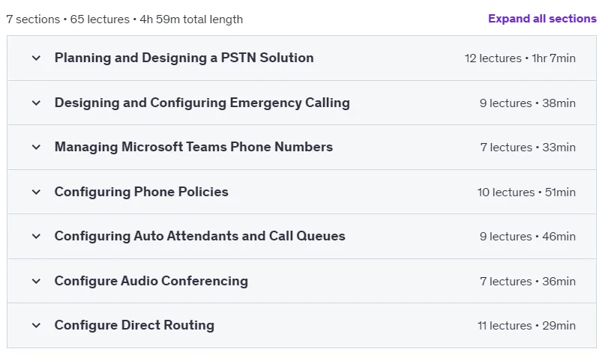Expand chevron for Configure Audio Conferencing
The image size is (608, 364).
[36, 281]
